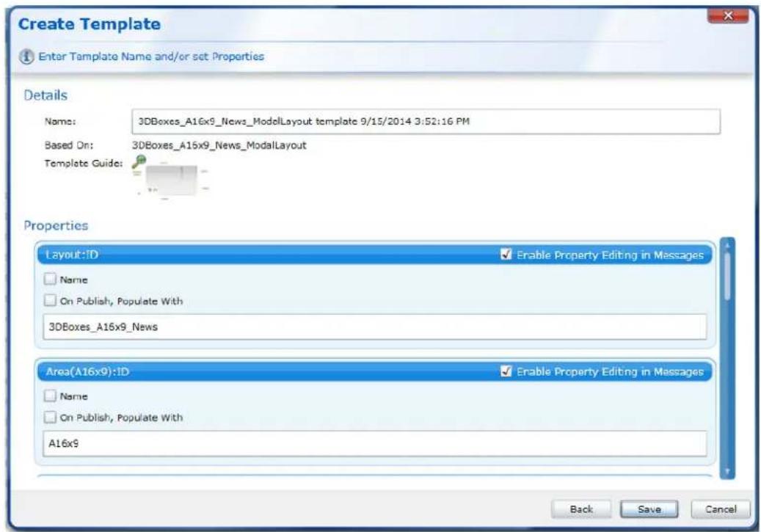
Task: Click the info icon beside Enter Template Name
Action: pos(26,57)
